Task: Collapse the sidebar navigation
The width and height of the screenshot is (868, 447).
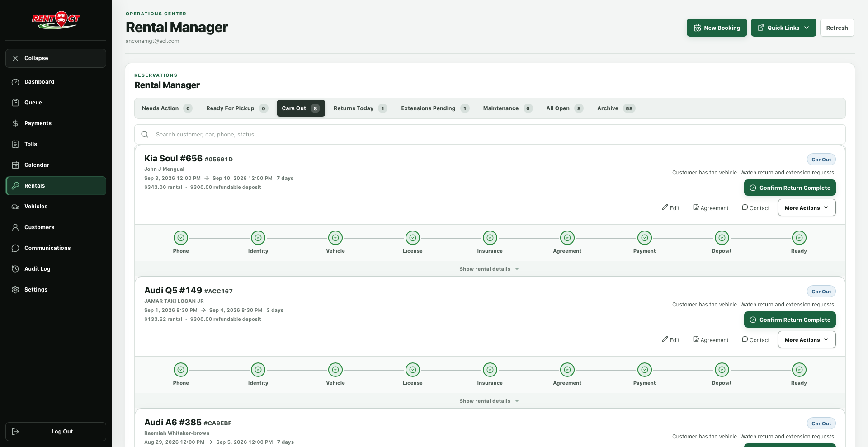Action: coord(56,58)
